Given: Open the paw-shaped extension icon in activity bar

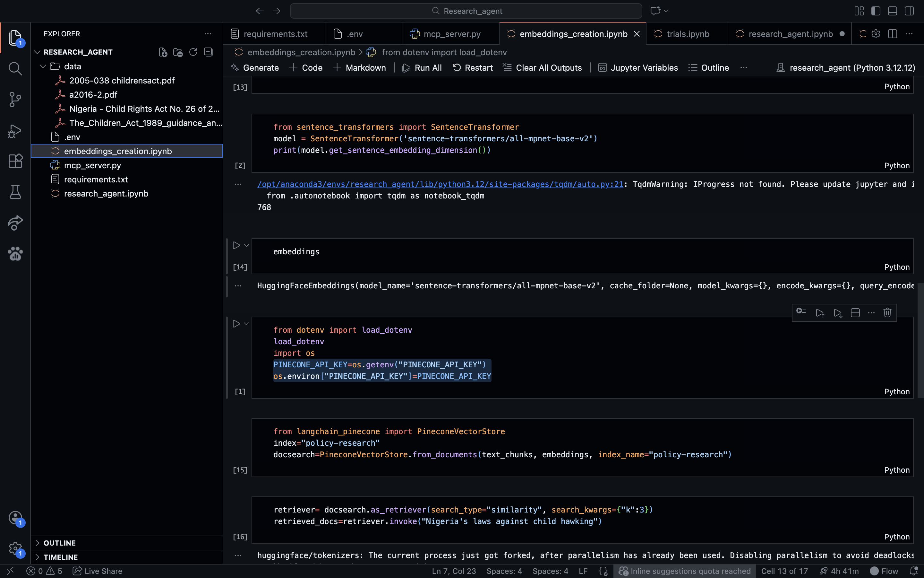Looking at the screenshot, I should 15,253.
